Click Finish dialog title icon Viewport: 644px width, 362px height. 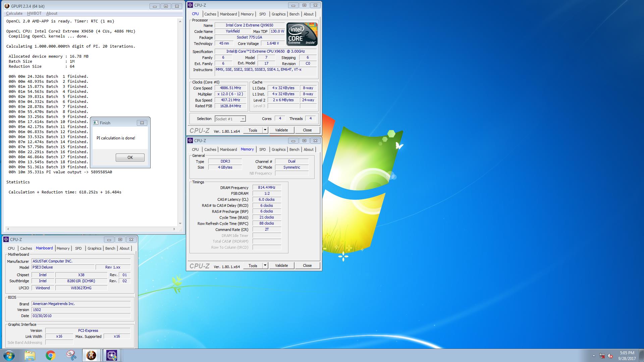(96, 123)
